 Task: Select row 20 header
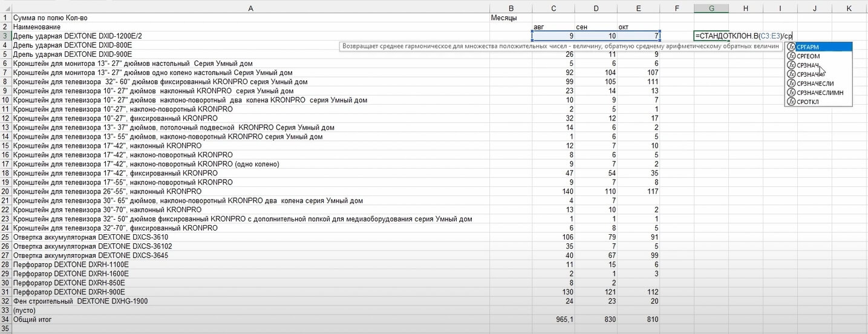click(x=5, y=191)
